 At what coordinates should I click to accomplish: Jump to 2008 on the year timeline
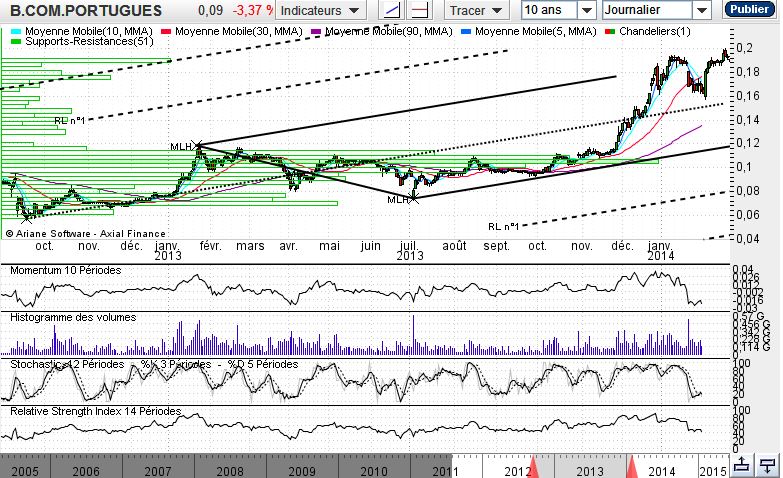pyautogui.click(x=230, y=471)
